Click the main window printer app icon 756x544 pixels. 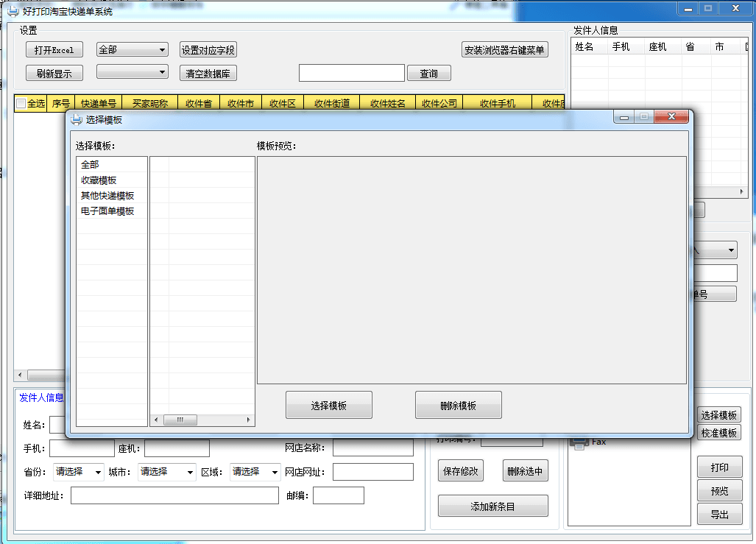13,11
